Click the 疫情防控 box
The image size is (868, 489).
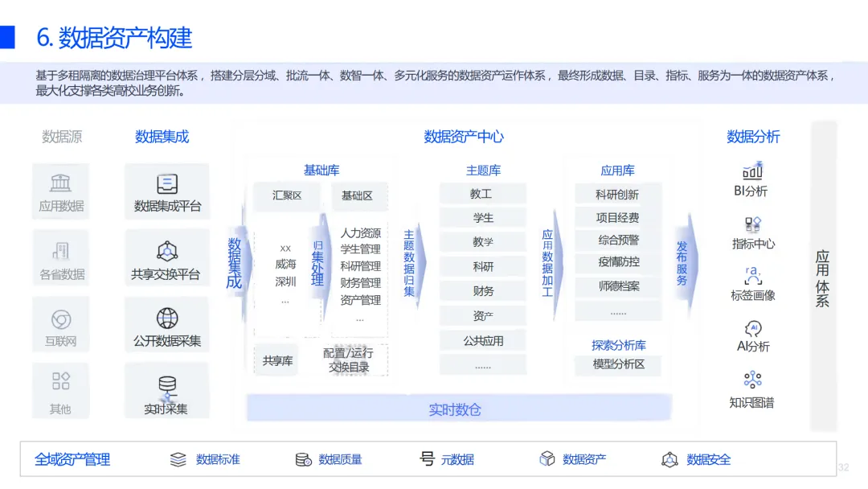(618, 262)
